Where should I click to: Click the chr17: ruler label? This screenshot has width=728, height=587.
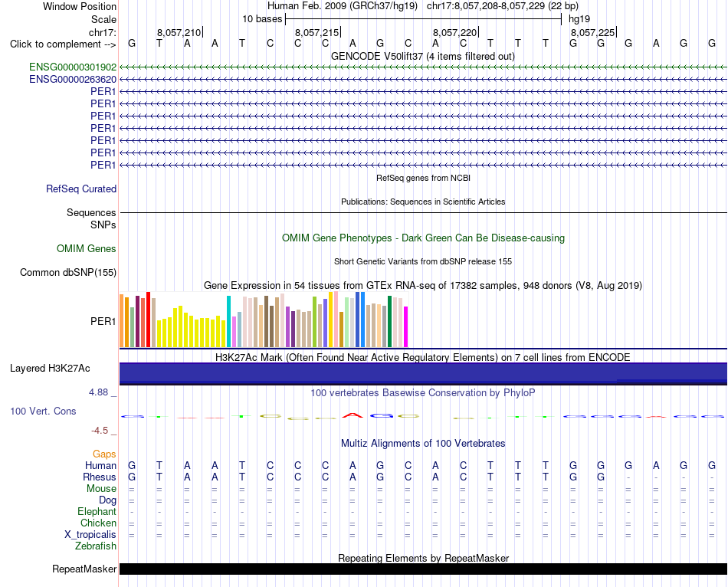(103, 32)
